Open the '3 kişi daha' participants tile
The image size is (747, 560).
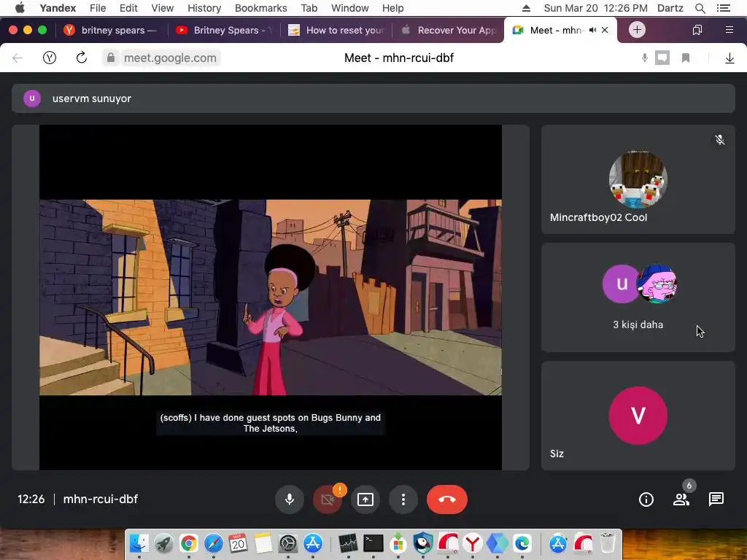[638, 297]
